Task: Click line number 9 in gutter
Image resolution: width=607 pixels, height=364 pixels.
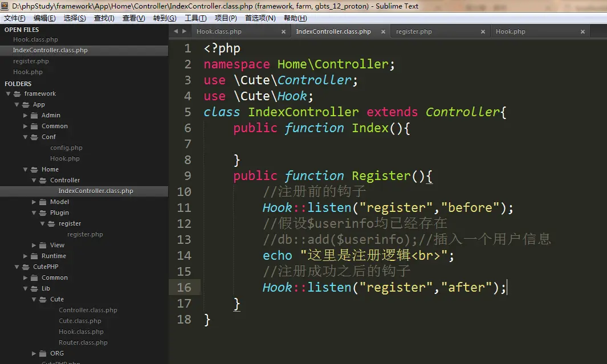Action: pyautogui.click(x=188, y=175)
